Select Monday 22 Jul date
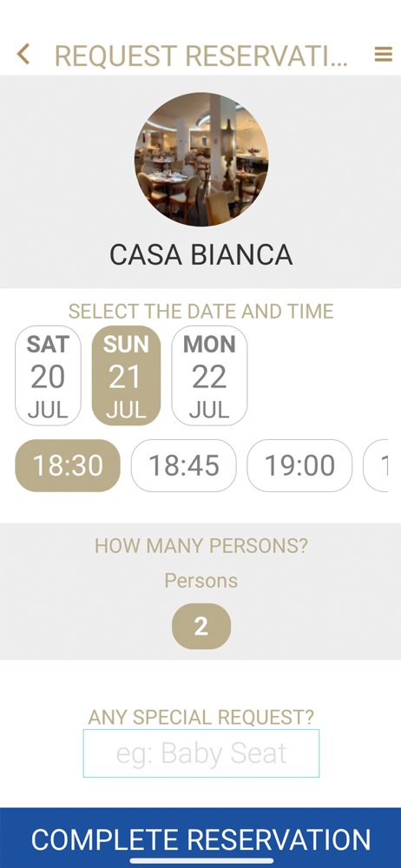401x868 pixels. coord(209,375)
